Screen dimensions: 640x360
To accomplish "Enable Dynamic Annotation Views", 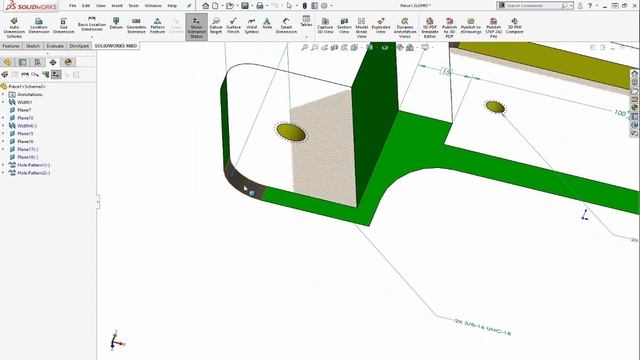I will point(404,28).
